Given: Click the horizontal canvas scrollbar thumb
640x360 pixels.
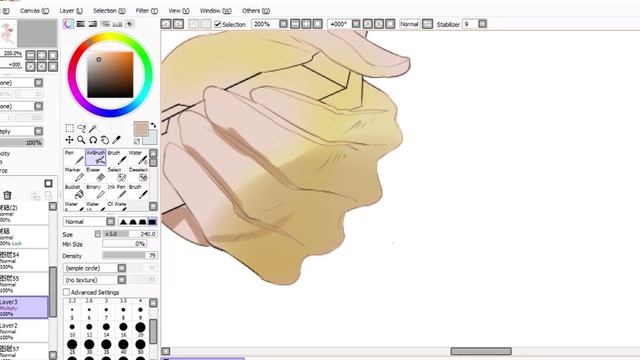Looking at the screenshot, I should point(481,351).
